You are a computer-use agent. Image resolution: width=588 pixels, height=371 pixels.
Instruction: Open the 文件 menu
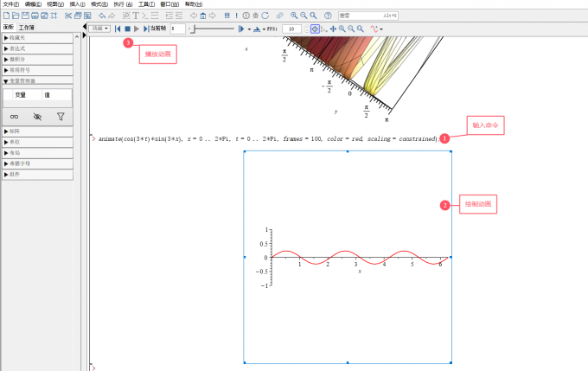point(10,4)
